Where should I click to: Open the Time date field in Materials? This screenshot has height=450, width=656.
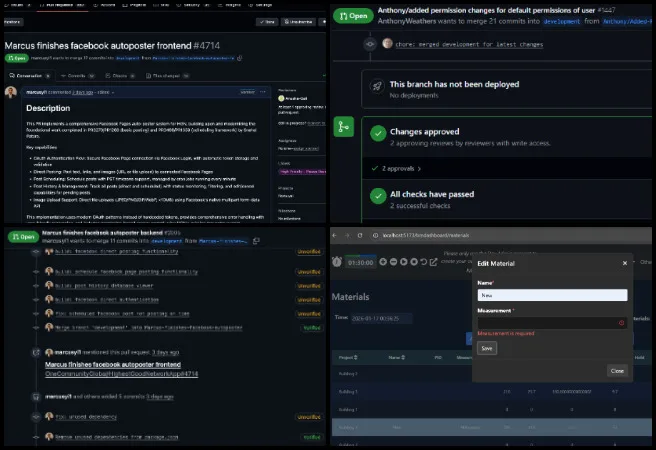(381, 318)
